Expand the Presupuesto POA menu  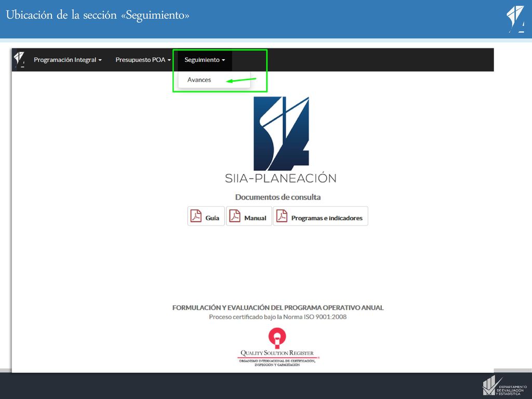143,60
